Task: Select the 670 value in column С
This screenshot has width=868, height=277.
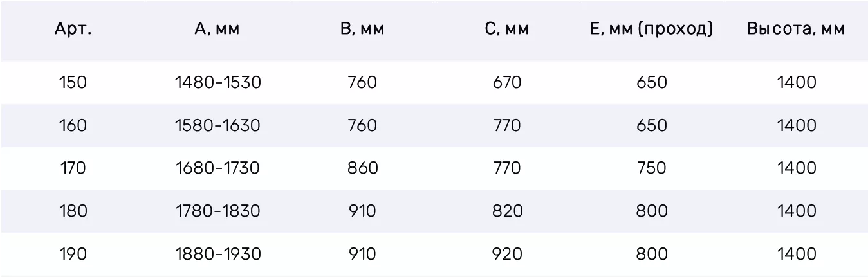Action: (507, 83)
